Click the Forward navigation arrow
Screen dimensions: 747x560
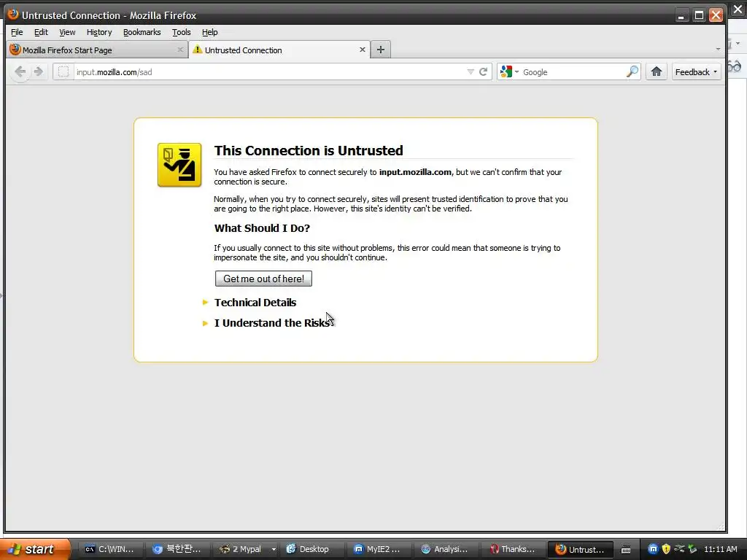(x=39, y=72)
